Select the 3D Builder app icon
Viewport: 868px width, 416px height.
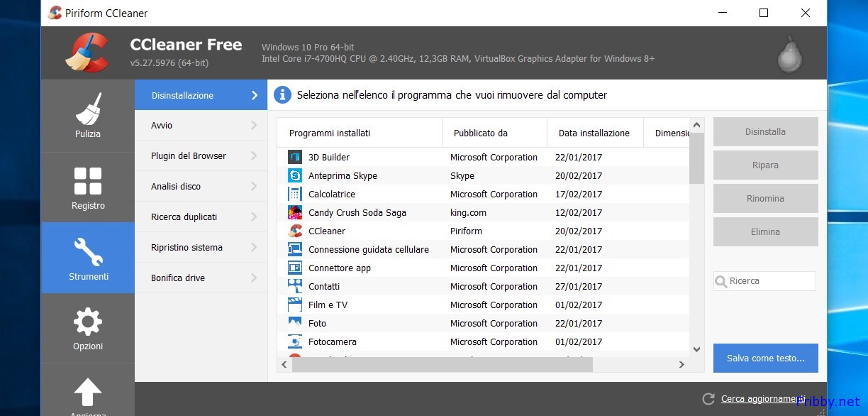[295, 157]
